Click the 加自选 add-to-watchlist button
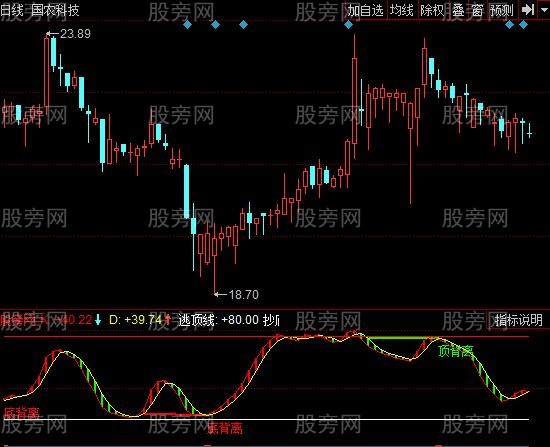The height and width of the screenshot is (447, 550). [x=365, y=10]
